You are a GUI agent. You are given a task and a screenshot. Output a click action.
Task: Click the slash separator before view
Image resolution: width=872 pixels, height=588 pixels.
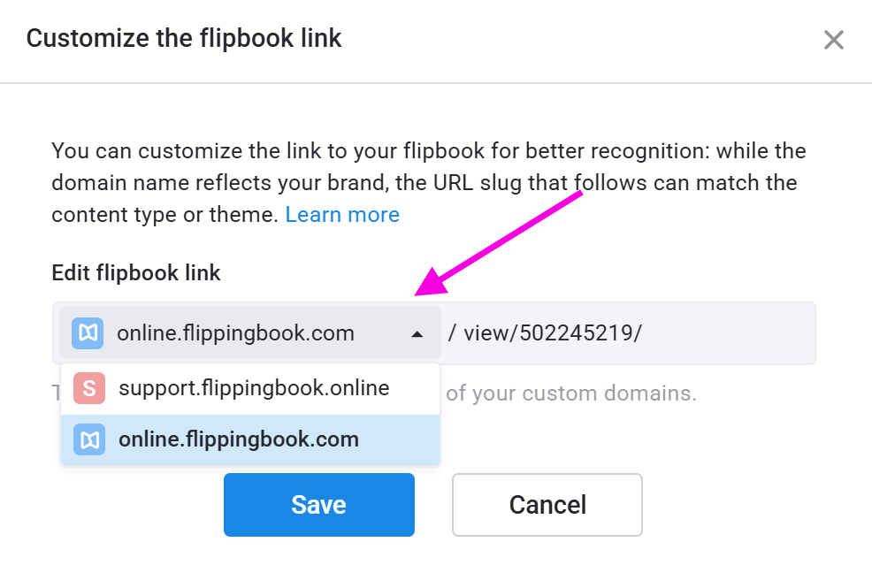pyautogui.click(x=452, y=333)
